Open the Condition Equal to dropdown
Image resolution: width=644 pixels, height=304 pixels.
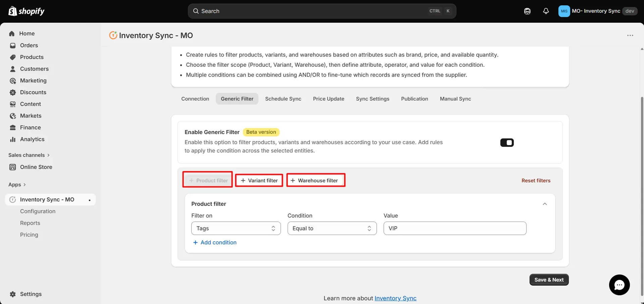(332, 228)
